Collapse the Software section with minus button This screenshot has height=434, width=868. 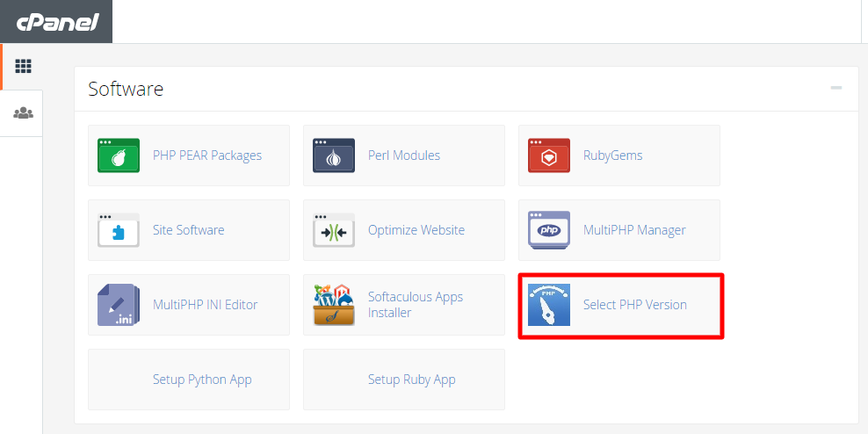coord(835,88)
